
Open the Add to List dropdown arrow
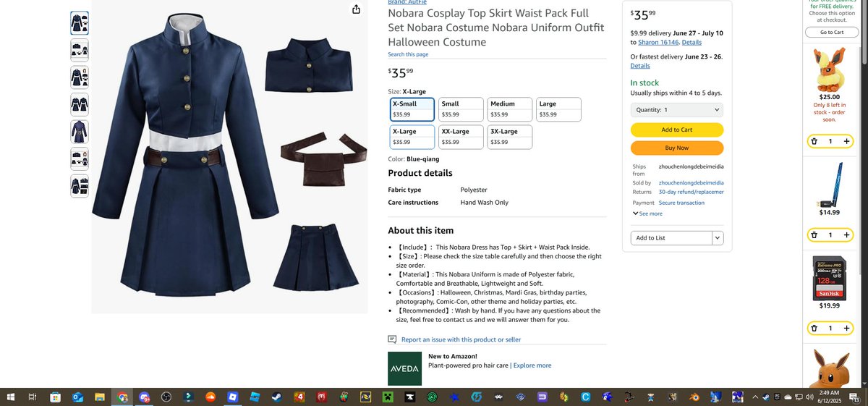(718, 238)
